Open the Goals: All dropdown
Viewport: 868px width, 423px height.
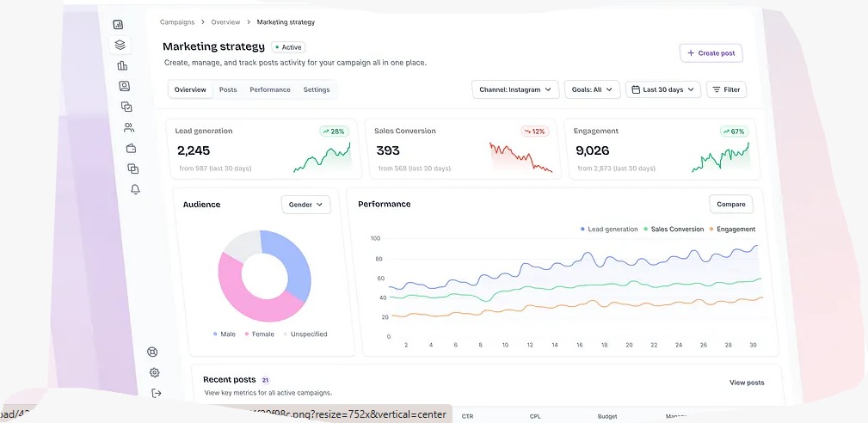coord(593,89)
